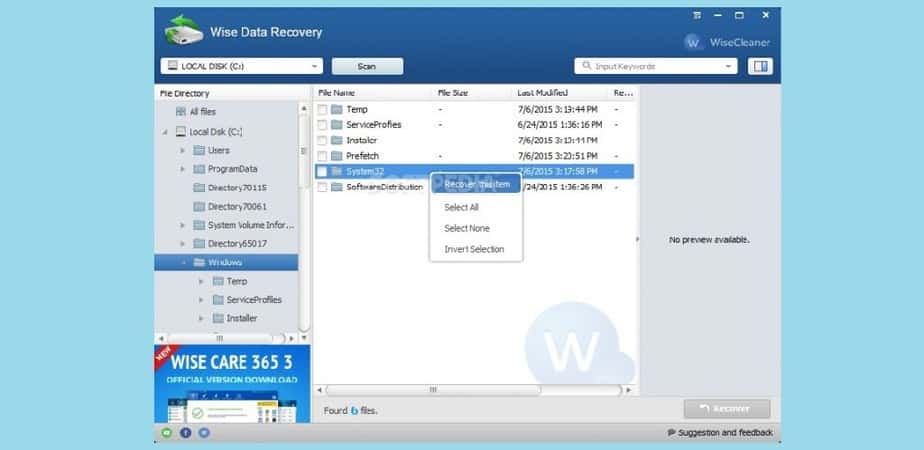Viewport: 924px width, 450px height.
Task: Click the Installer folder icon in file list
Action: point(336,140)
